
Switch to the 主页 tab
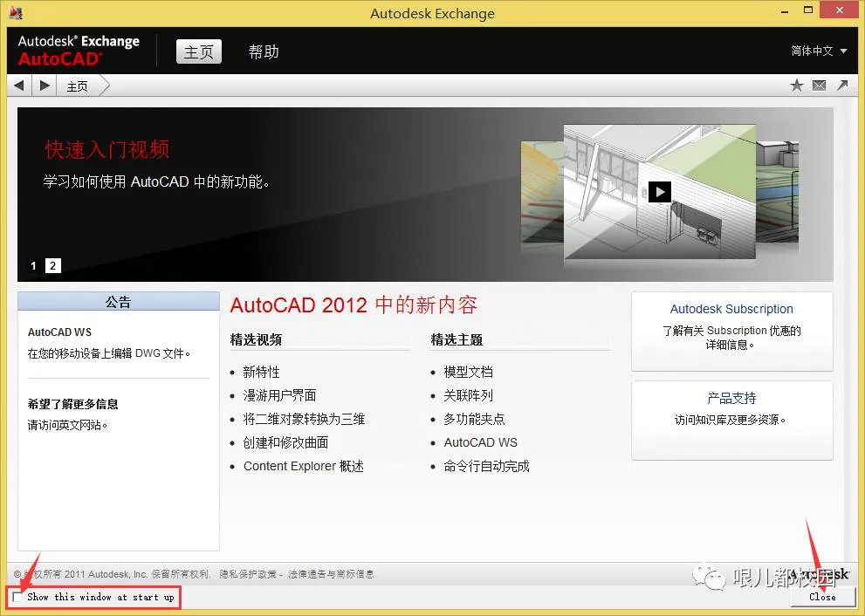[x=199, y=51]
